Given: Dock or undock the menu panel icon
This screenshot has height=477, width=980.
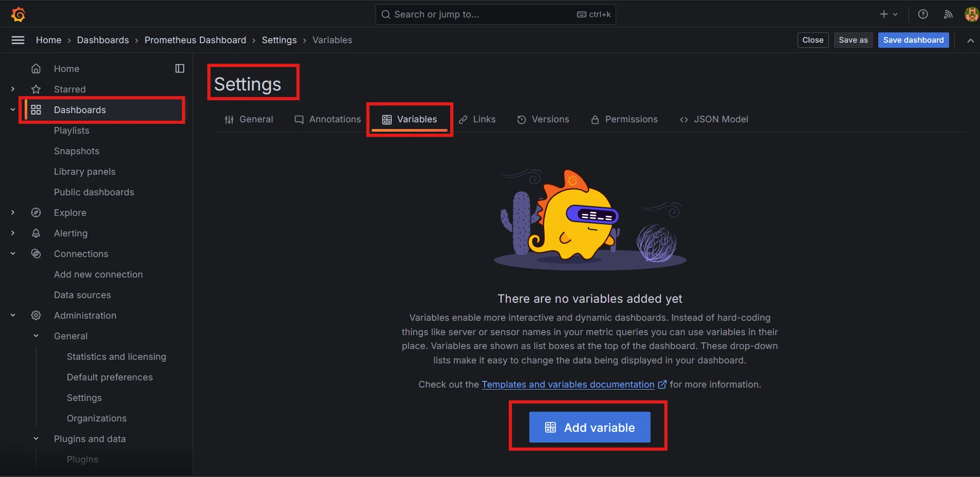Looking at the screenshot, I should pyautogui.click(x=180, y=68).
